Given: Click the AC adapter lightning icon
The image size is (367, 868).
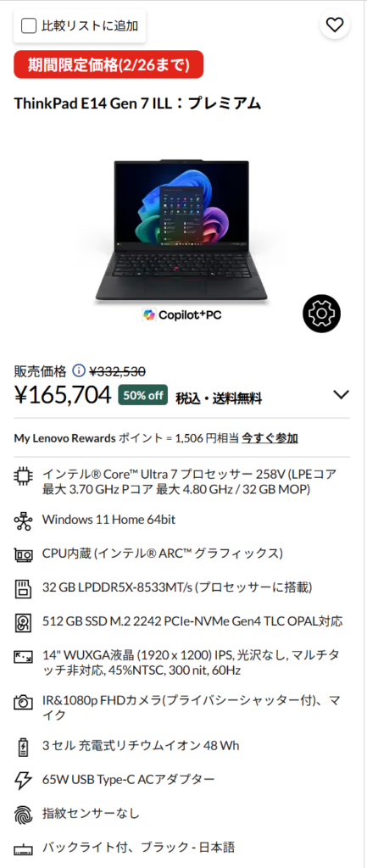Looking at the screenshot, I should pos(23,781).
